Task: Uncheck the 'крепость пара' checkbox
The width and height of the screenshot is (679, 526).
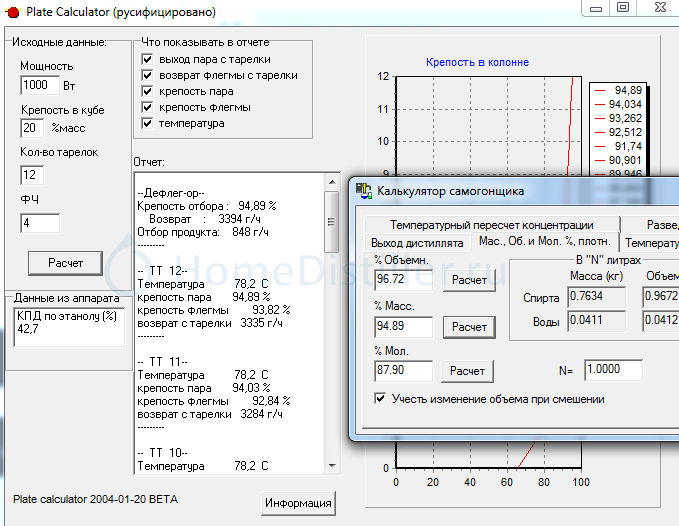Action: [x=148, y=92]
